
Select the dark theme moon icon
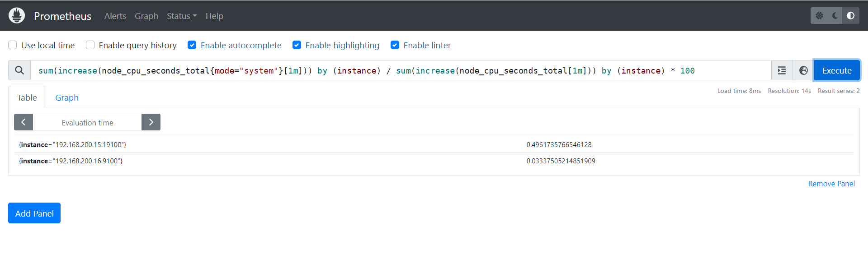(835, 16)
